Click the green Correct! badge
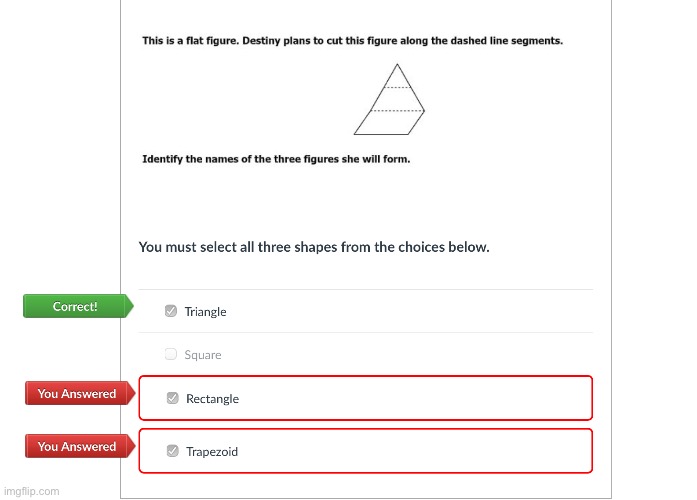697x500 pixels. [78, 306]
